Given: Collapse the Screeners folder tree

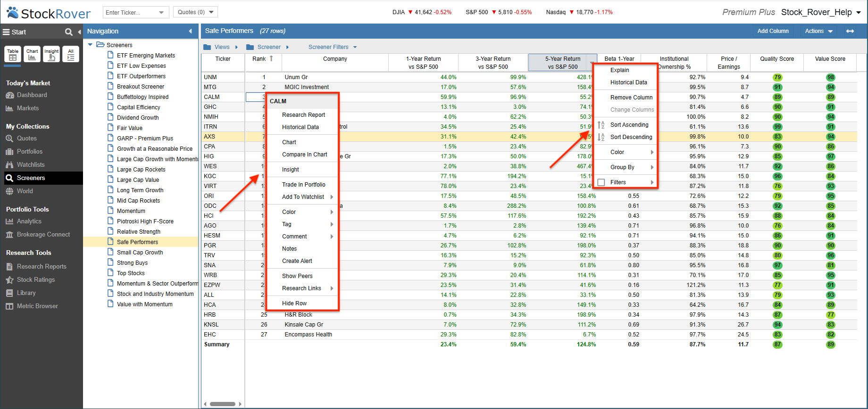Looking at the screenshot, I should tap(90, 45).
